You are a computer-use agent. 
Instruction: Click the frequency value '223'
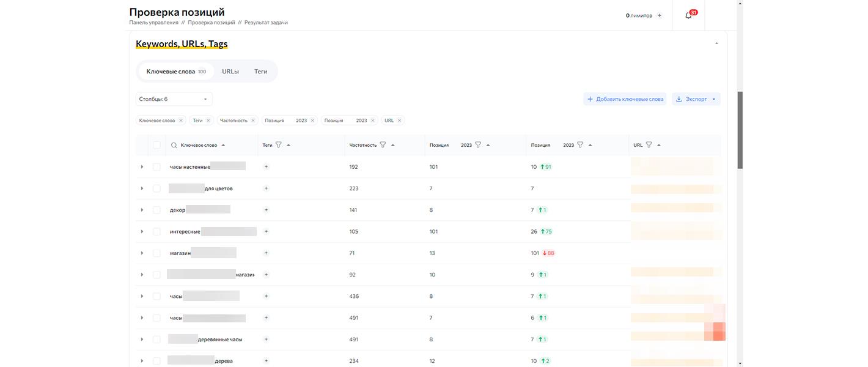pyautogui.click(x=354, y=188)
